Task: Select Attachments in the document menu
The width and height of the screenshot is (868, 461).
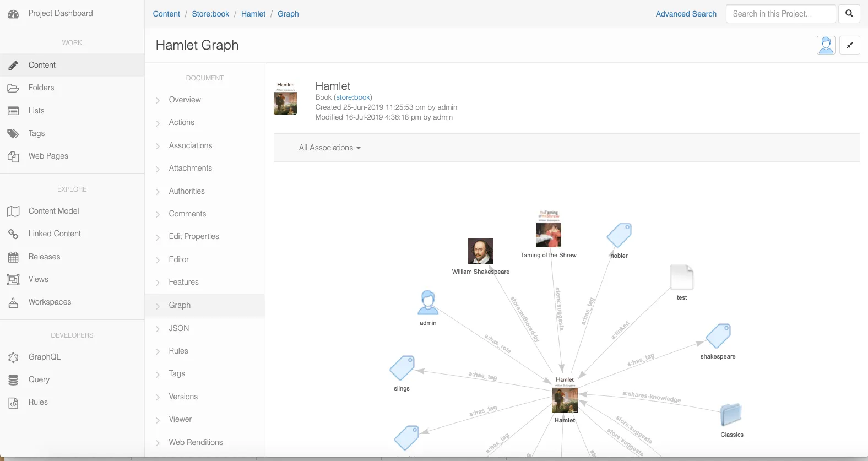Action: [190, 168]
